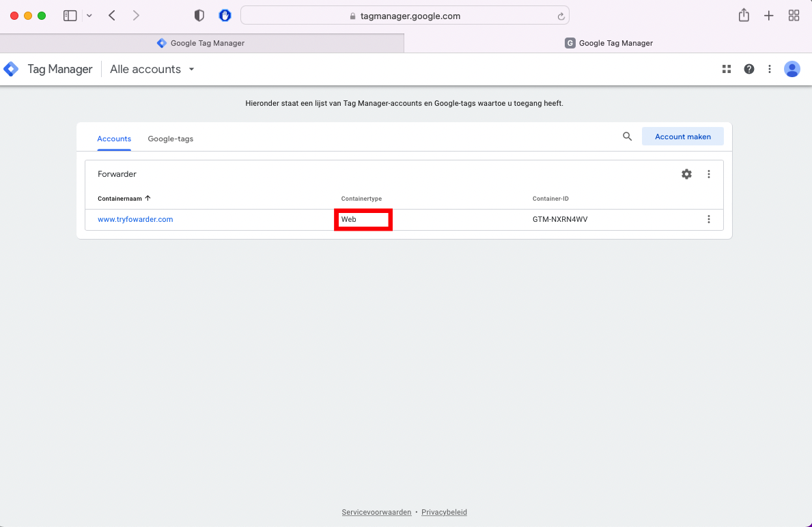This screenshot has height=527, width=812.
Task: Click the search magnifier icon in accounts panel
Action: (x=627, y=137)
